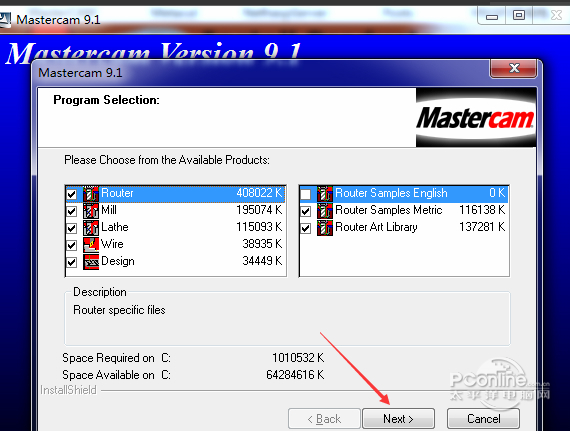Click the Wire product icon
The width and height of the screenshot is (570, 431).
[91, 245]
